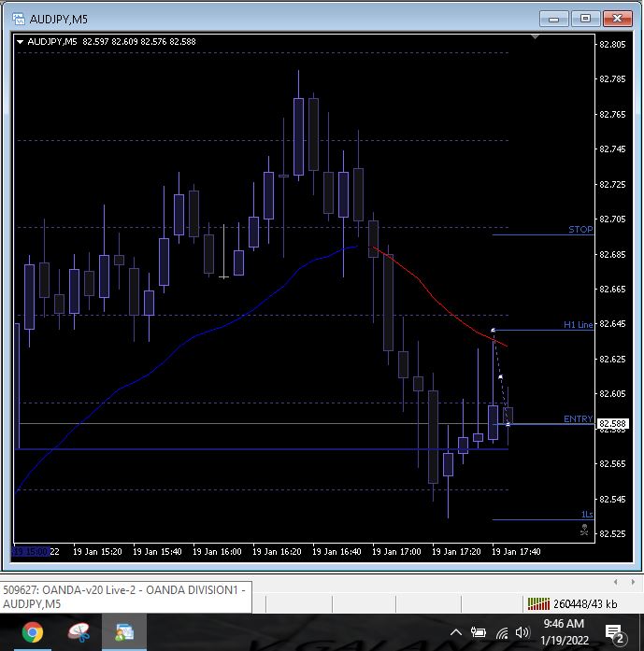The height and width of the screenshot is (651, 644).
Task: Click the connection bars indicator in status bar
Action: pos(538,603)
